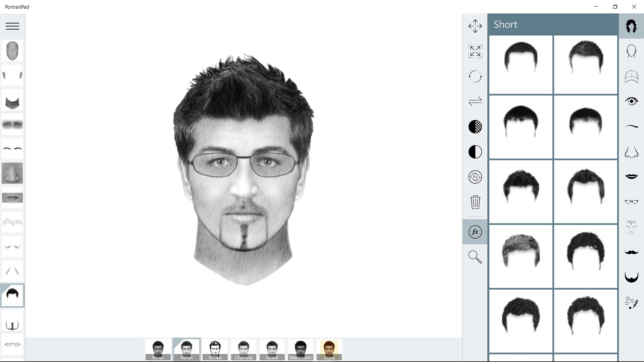
Task: Open the glasses category icon
Action: coord(631,202)
